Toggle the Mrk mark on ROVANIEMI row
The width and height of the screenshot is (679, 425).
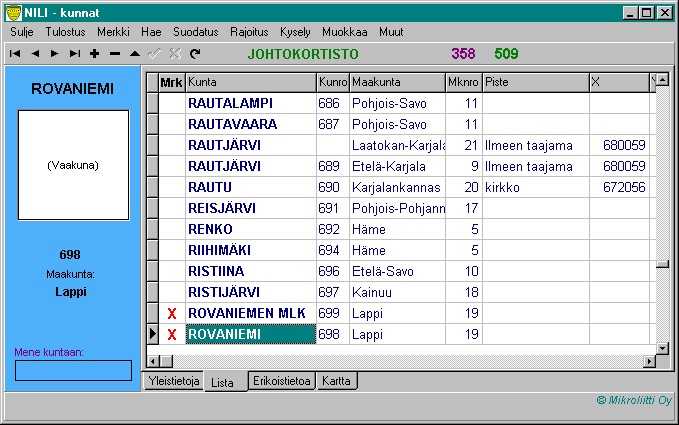click(x=172, y=334)
